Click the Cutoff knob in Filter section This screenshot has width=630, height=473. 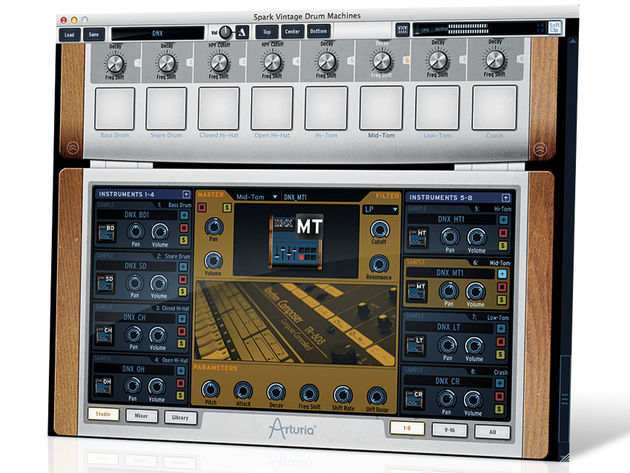click(379, 229)
